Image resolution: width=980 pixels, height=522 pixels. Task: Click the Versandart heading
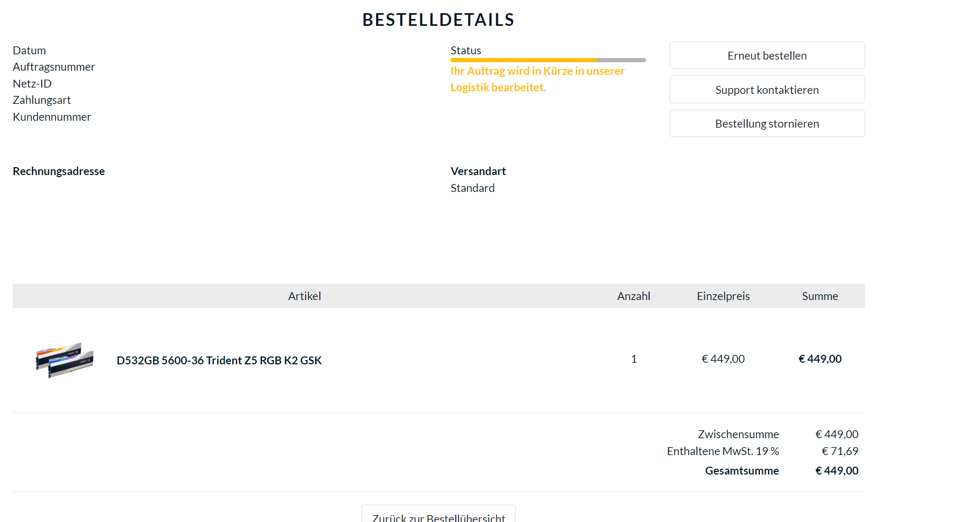click(478, 171)
